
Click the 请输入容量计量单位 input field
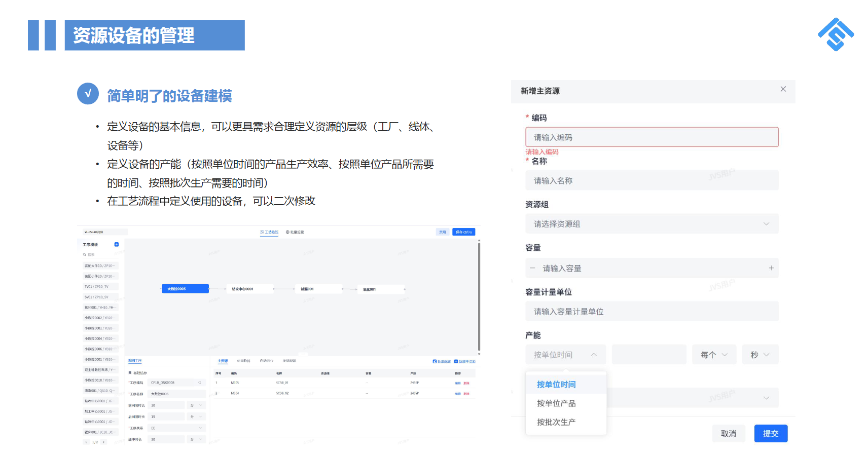[652, 311]
